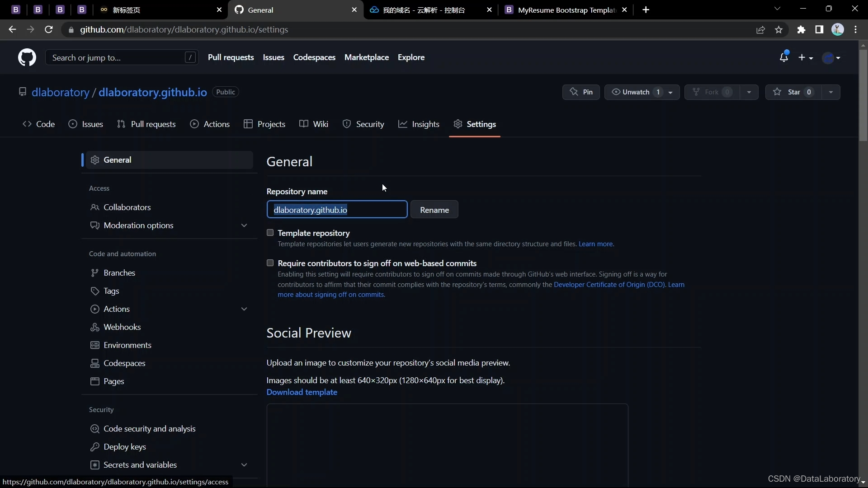The image size is (868, 488).
Task: Click the Download template link
Action: tap(302, 392)
